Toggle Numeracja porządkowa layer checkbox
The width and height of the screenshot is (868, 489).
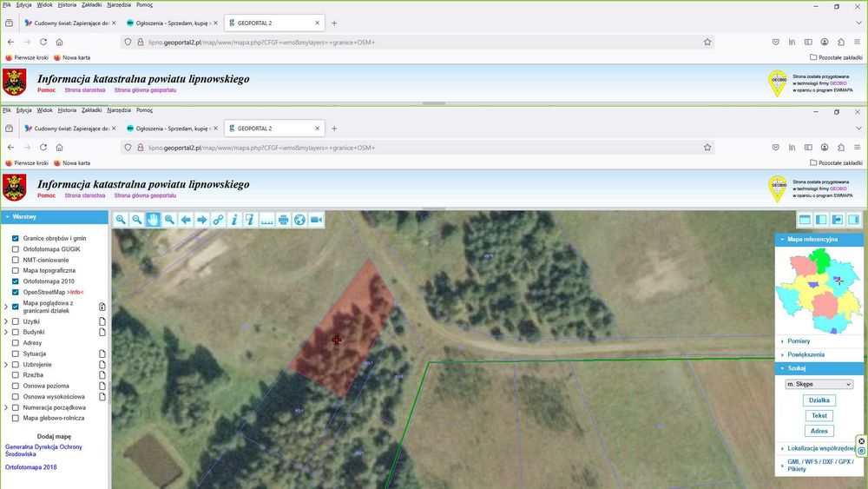coord(16,407)
